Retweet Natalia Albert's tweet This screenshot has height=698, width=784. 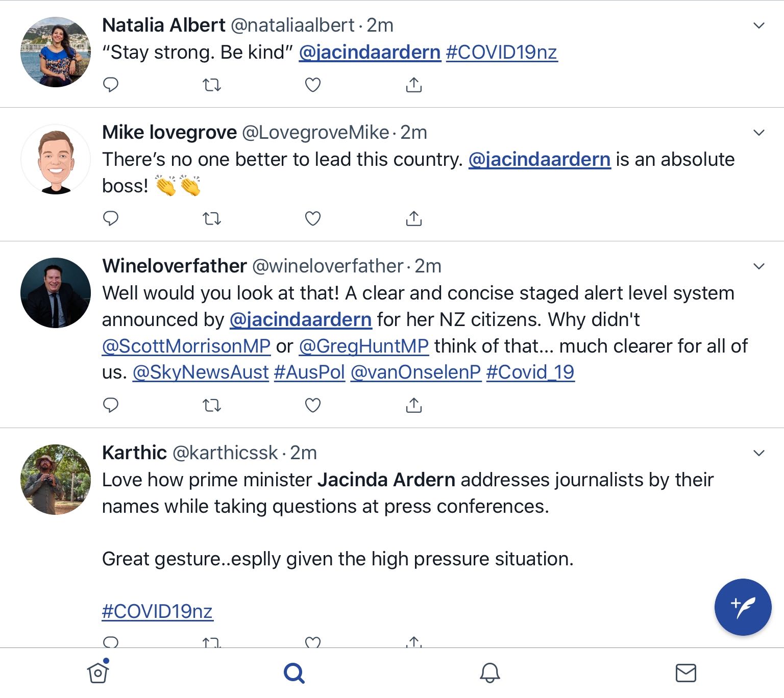(x=212, y=85)
